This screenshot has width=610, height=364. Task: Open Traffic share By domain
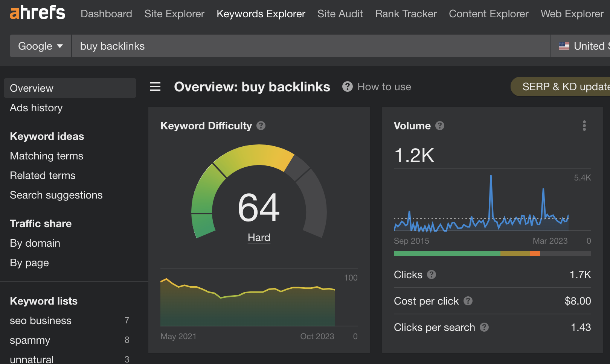pos(35,243)
